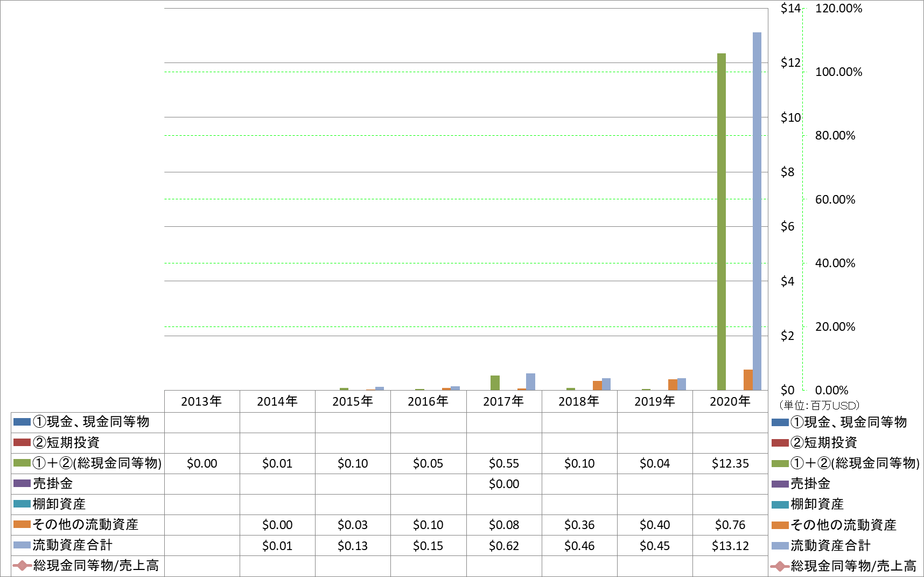
Task: Click the orange 2018年 other current assets bar
Action: pyautogui.click(x=597, y=385)
